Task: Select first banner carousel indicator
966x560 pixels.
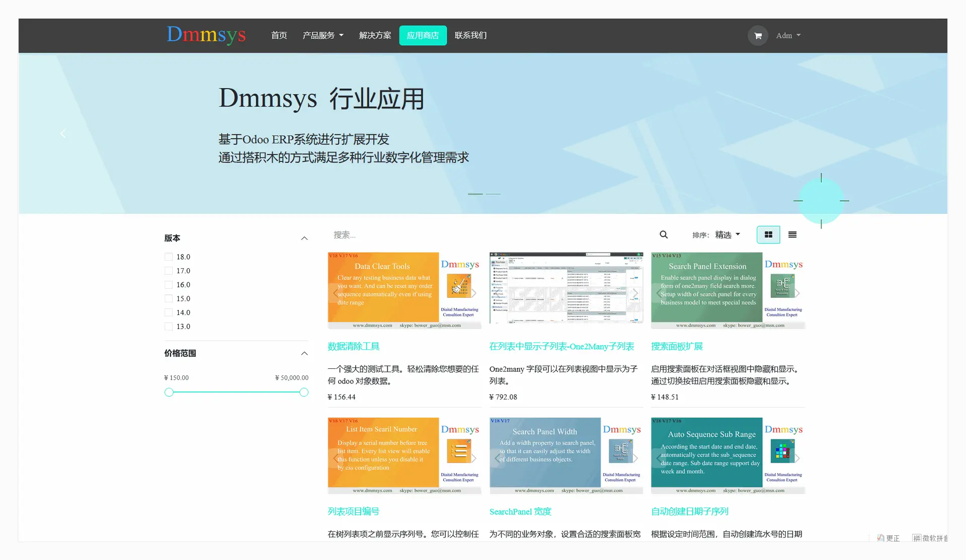Action: 475,194
